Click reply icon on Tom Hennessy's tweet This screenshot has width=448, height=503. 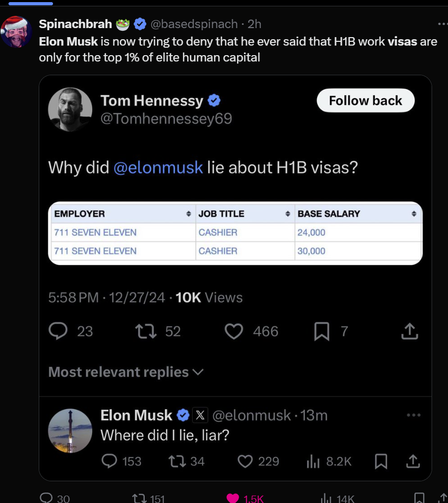click(x=57, y=331)
